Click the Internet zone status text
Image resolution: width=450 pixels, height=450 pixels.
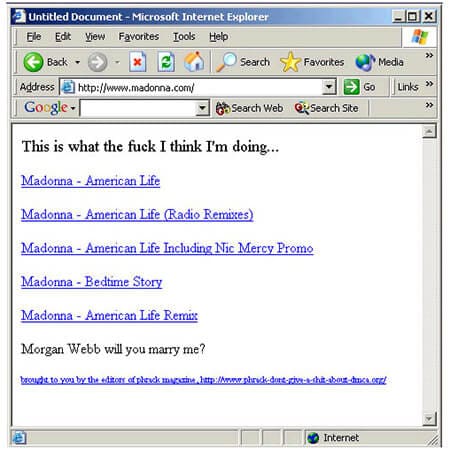coord(341,438)
